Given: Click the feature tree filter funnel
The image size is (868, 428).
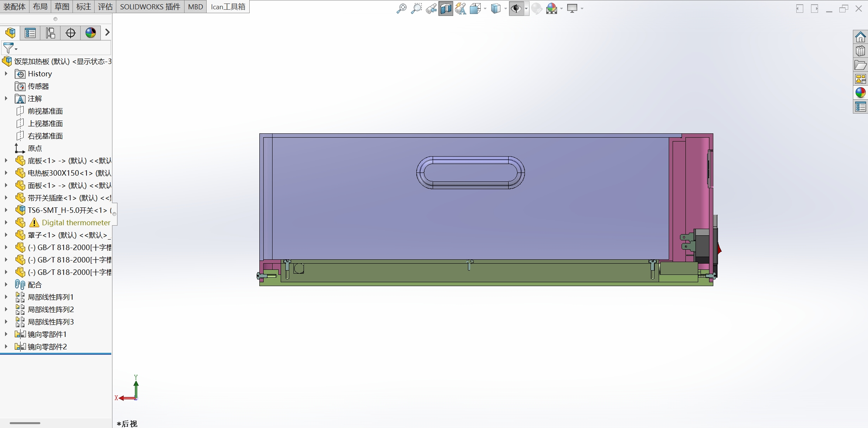Looking at the screenshot, I should click(x=8, y=48).
